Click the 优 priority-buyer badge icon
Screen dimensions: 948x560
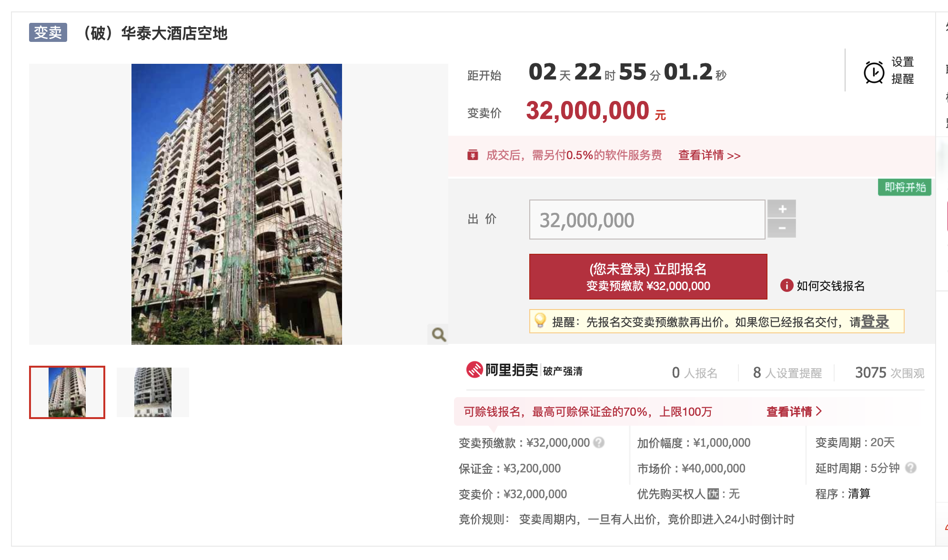[713, 494]
